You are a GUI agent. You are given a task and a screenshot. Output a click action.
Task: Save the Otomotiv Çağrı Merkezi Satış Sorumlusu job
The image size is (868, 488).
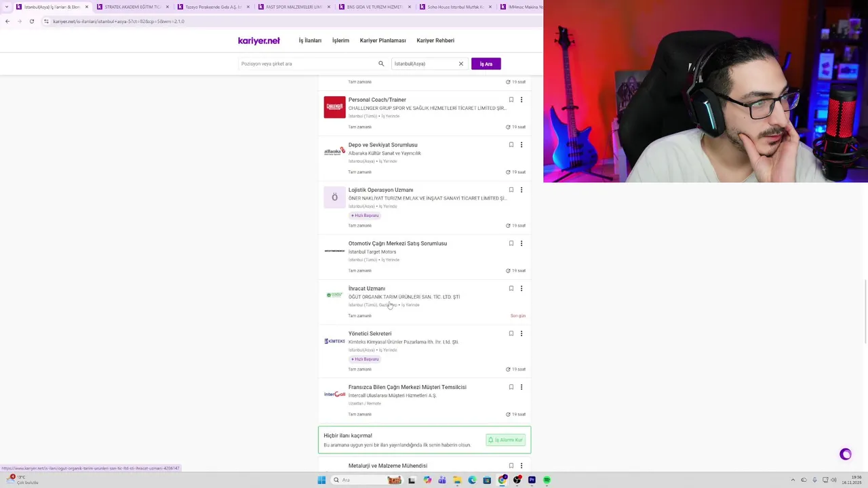coord(511,243)
